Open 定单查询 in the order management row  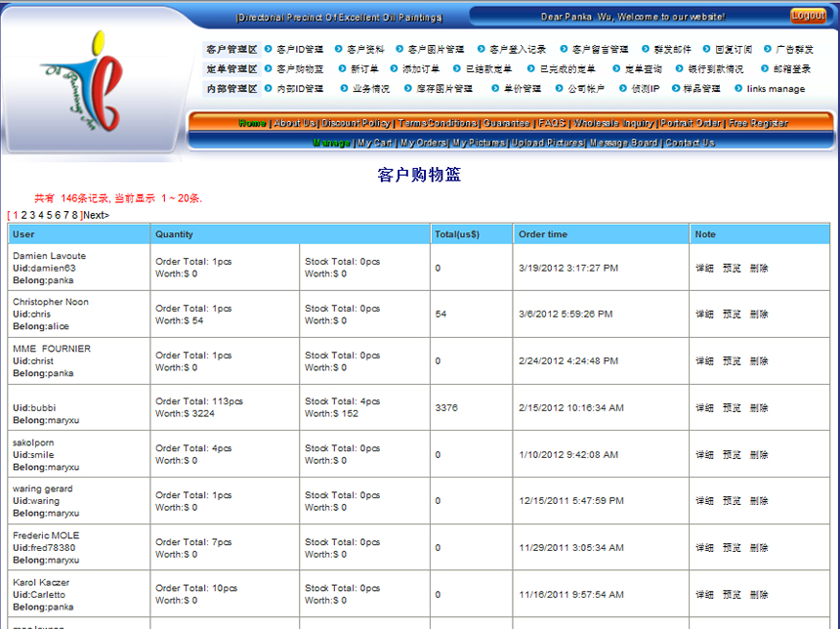pos(643,69)
